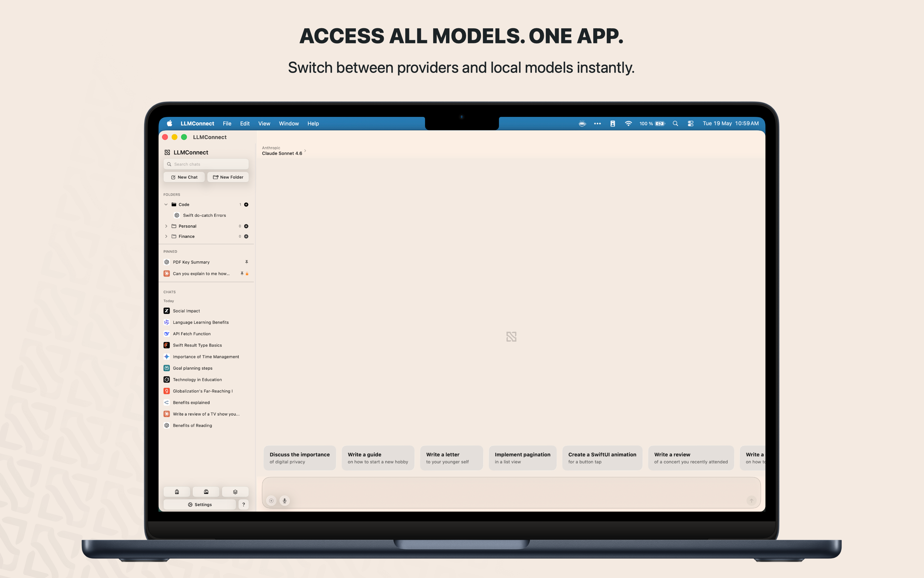This screenshot has height=578, width=924.
Task: Add a chat to the Finance folder
Action: coord(246,236)
